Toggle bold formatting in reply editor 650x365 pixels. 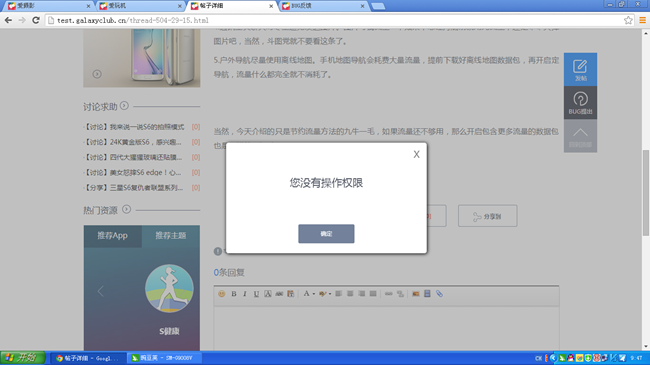tap(234, 294)
